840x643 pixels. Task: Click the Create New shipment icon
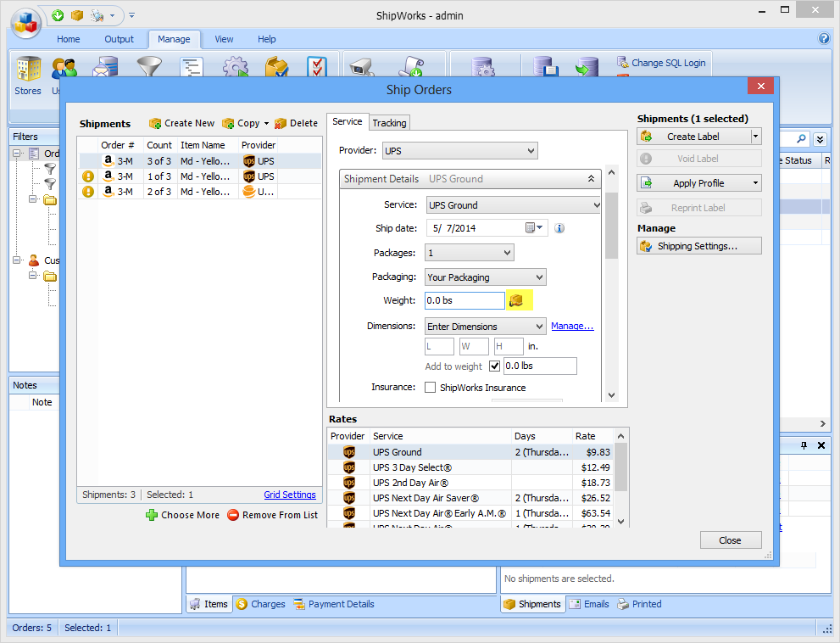pos(155,123)
